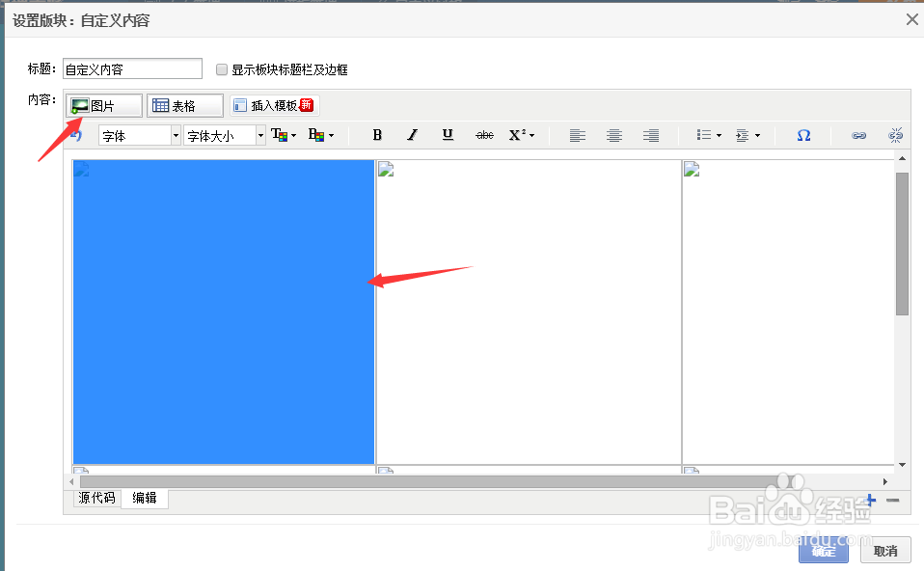Image resolution: width=924 pixels, height=571 pixels.
Task: Click horizontal scrollbar left arrow
Action: 71,481
